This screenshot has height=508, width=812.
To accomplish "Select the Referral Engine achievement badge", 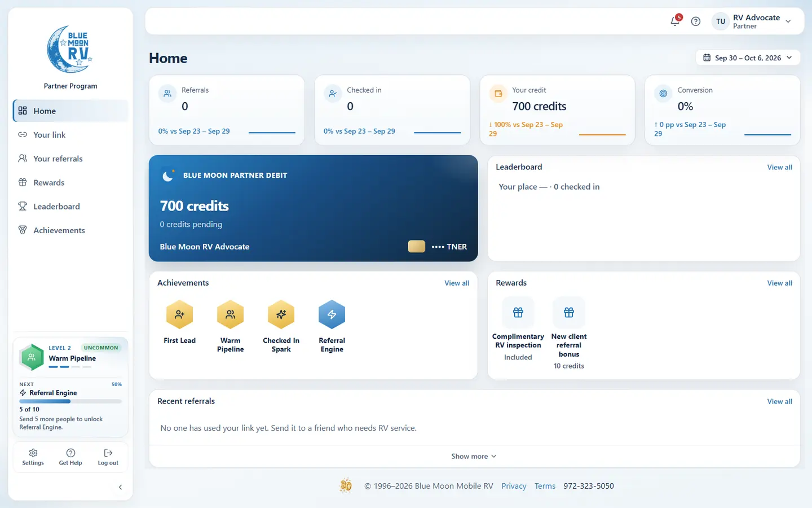I will tap(332, 314).
